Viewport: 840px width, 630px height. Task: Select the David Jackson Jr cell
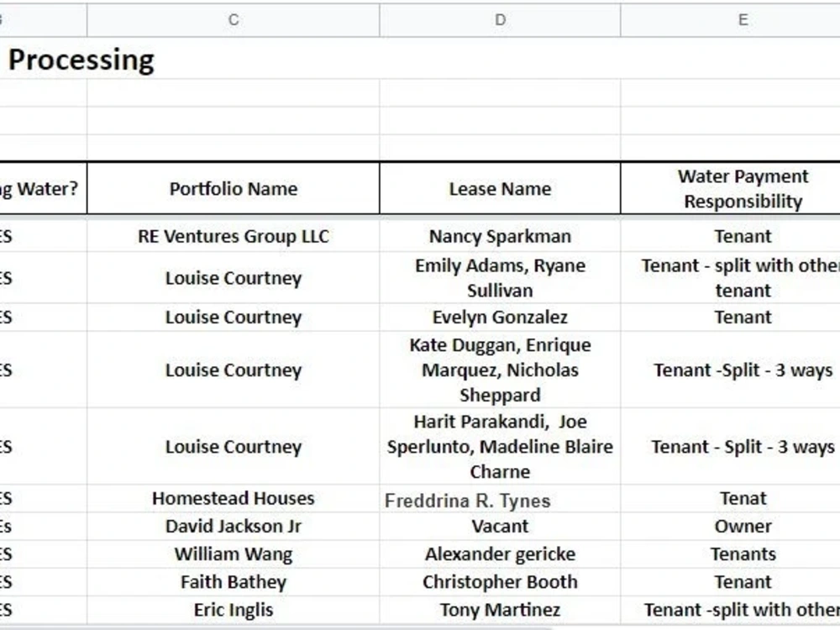point(233,526)
